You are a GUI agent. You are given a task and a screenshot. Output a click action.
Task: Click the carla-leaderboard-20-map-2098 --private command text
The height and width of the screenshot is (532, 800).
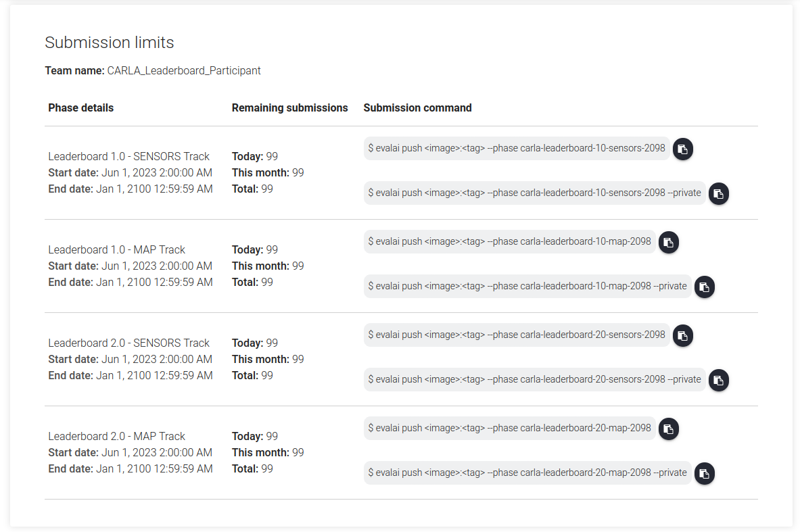coord(527,473)
